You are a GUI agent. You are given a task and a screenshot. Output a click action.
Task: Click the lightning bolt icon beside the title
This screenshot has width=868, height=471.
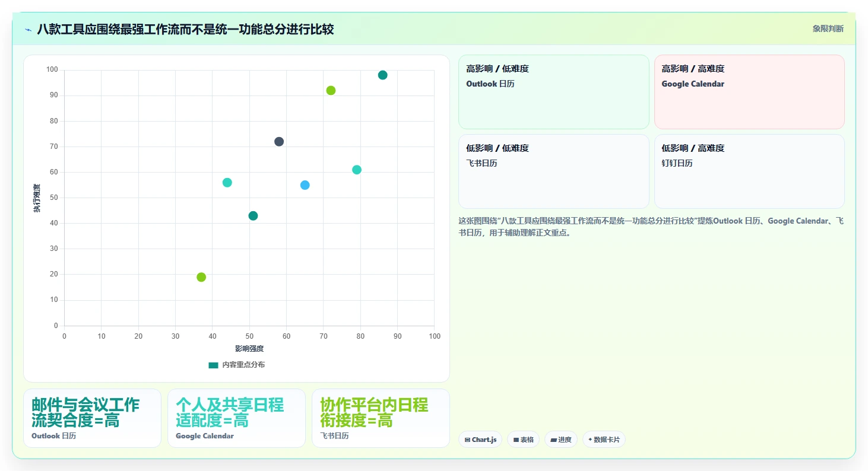(x=28, y=30)
